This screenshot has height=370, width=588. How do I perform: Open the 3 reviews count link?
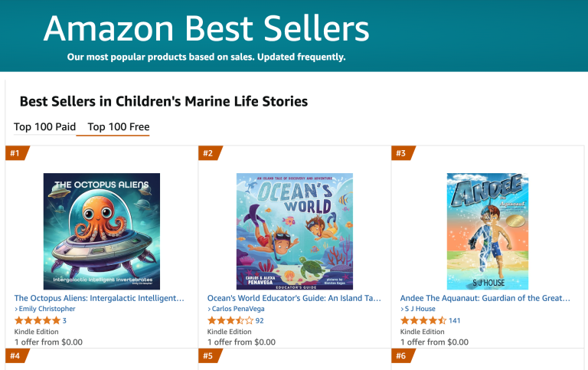click(x=64, y=320)
